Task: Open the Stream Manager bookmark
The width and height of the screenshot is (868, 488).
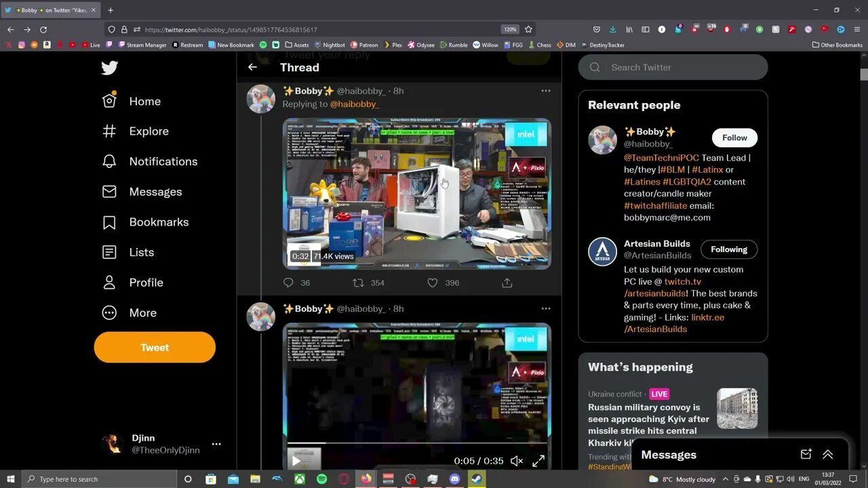Action: click(x=141, y=45)
